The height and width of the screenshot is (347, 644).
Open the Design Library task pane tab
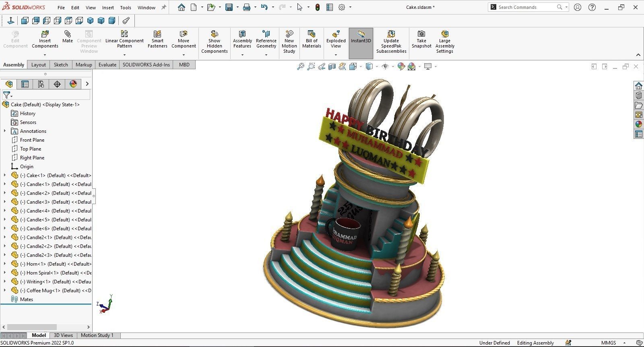point(639,95)
